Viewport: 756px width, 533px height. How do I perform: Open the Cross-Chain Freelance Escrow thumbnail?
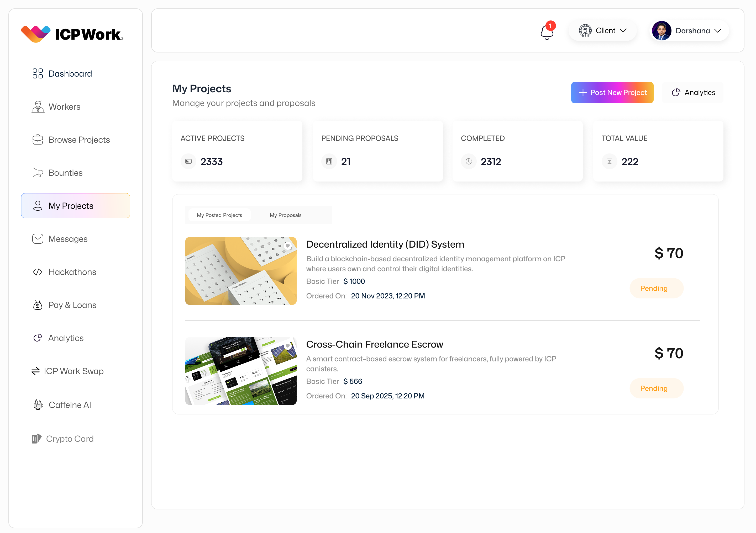tap(241, 371)
